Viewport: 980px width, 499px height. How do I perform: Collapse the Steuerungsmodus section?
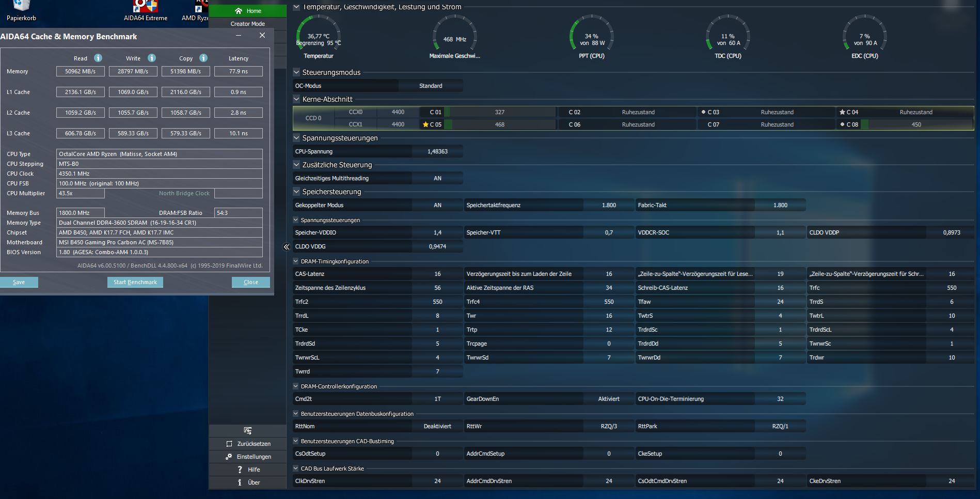(x=296, y=72)
